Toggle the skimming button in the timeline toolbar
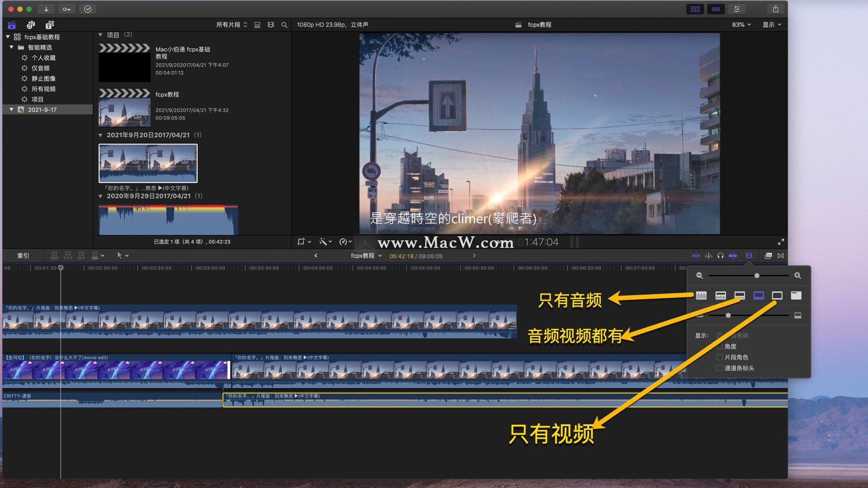This screenshot has height=488, width=868. pyautogui.click(x=696, y=256)
